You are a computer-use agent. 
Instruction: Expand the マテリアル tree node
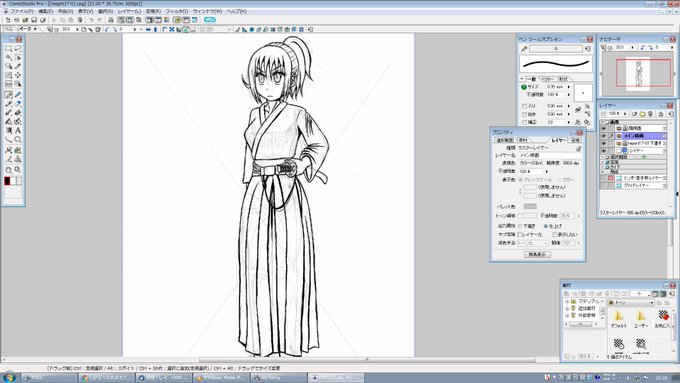(567, 301)
